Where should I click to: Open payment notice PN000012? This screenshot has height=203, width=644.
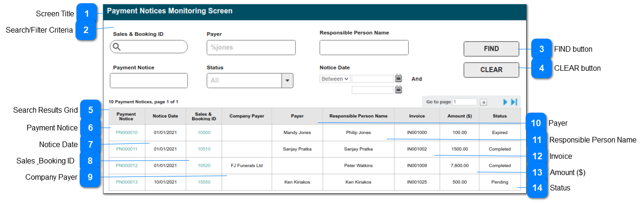click(x=127, y=165)
